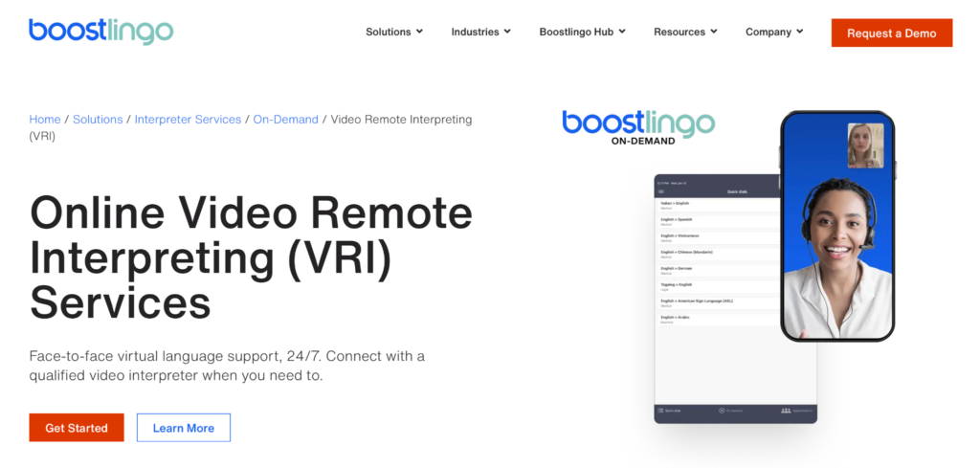Image resolution: width=980 pixels, height=468 pixels.
Task: Click the 'Online Video Remote Interpreting (VRI) Services' heading
Action: click(251, 258)
